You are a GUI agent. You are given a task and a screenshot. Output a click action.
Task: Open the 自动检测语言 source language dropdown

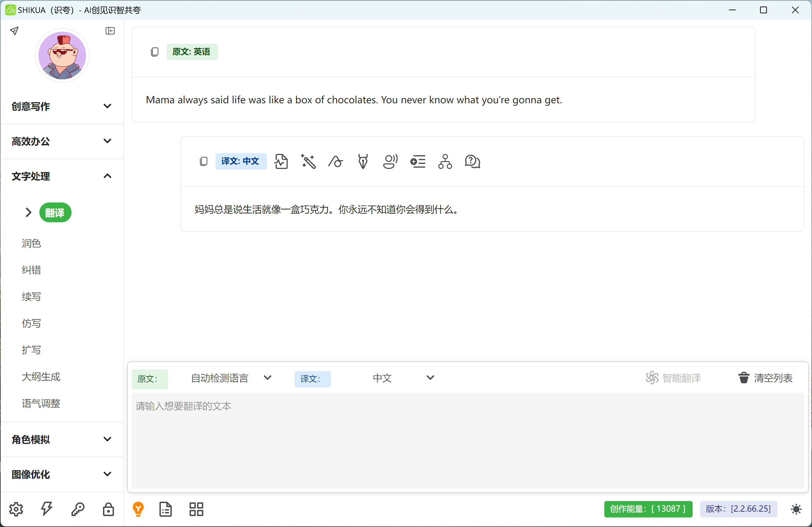231,378
